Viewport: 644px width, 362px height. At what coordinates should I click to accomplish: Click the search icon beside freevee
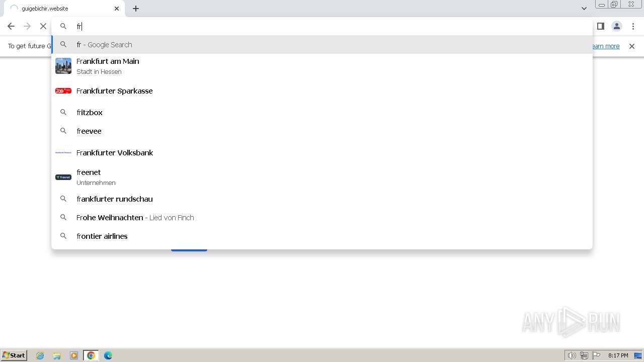63,131
